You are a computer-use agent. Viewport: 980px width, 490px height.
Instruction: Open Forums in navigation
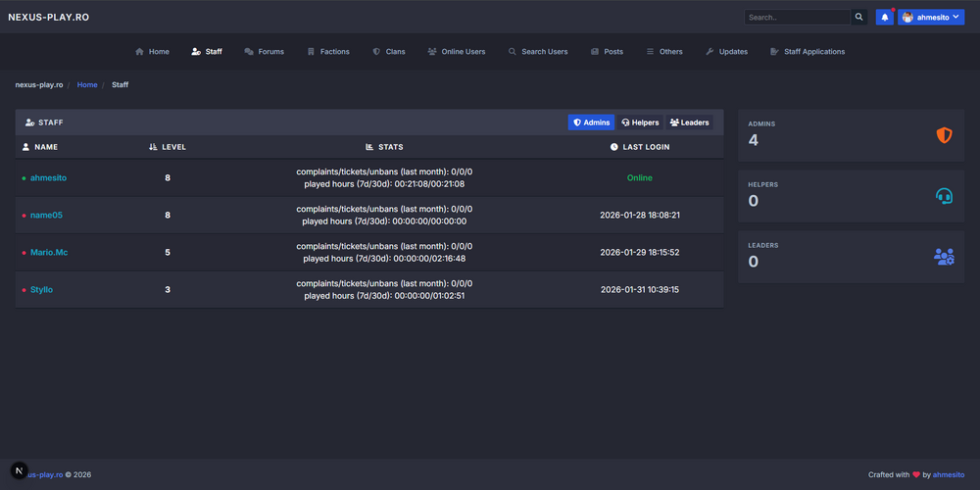(x=265, y=52)
